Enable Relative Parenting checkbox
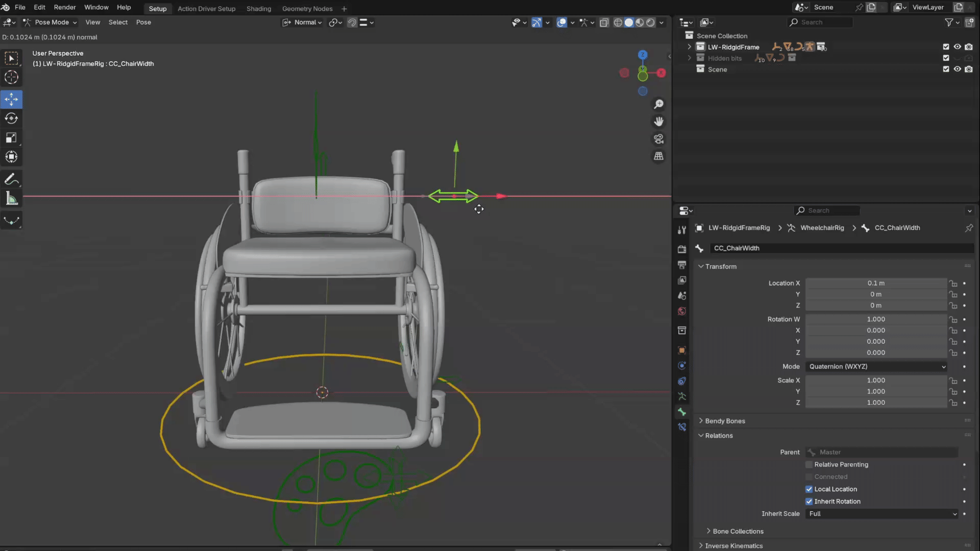This screenshot has width=980, height=551. click(x=809, y=464)
